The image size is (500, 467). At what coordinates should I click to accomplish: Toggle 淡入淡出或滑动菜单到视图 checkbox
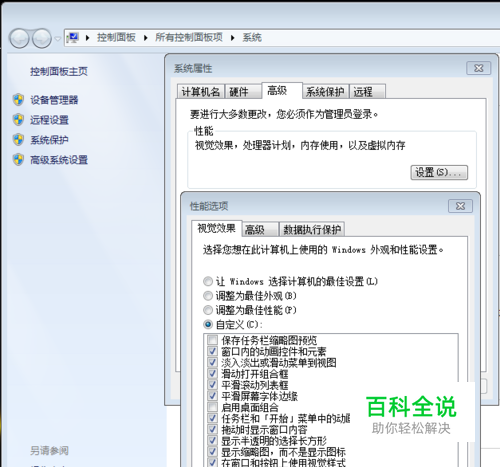212,363
